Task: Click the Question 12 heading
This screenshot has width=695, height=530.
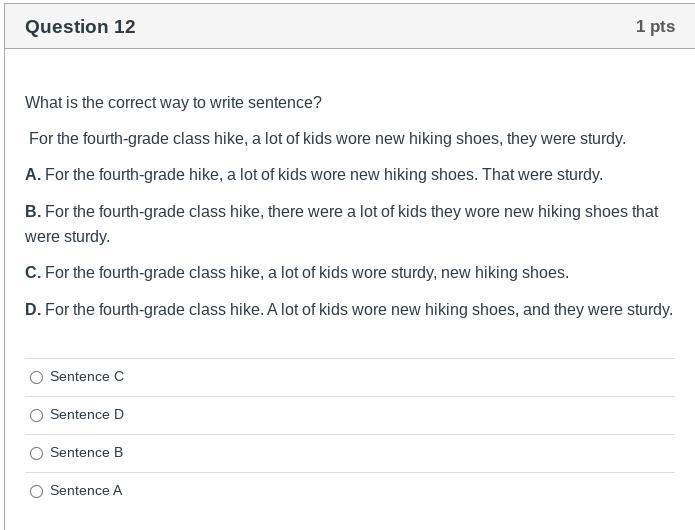Action: [80, 27]
